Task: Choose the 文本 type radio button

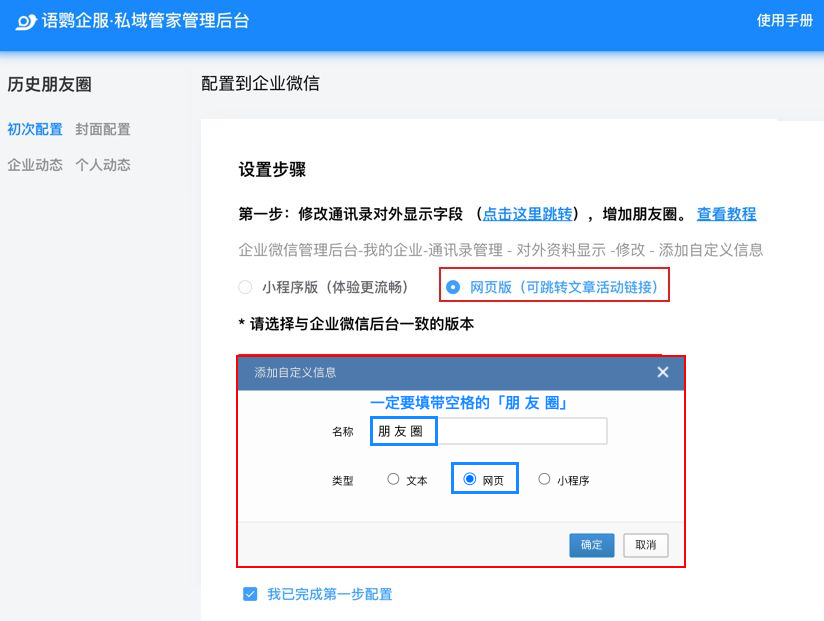Action: pos(393,479)
